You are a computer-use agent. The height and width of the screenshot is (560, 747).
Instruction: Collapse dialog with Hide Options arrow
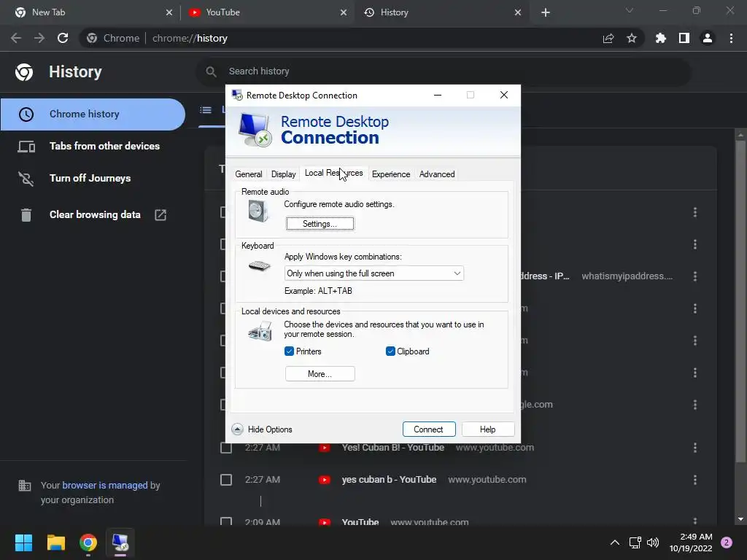tap(237, 429)
